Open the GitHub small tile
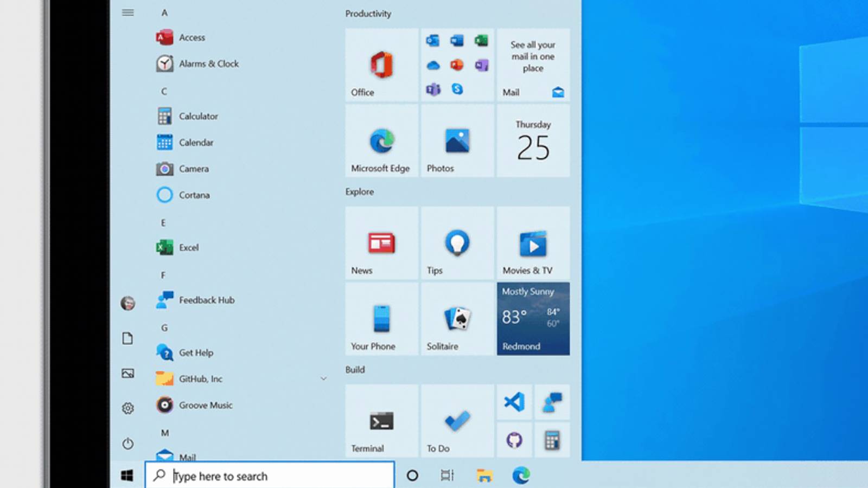868x488 pixels. tap(514, 440)
